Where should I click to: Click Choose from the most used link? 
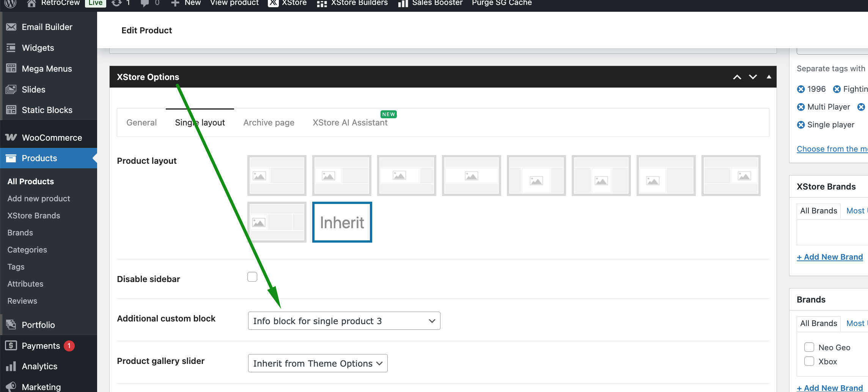pos(832,149)
